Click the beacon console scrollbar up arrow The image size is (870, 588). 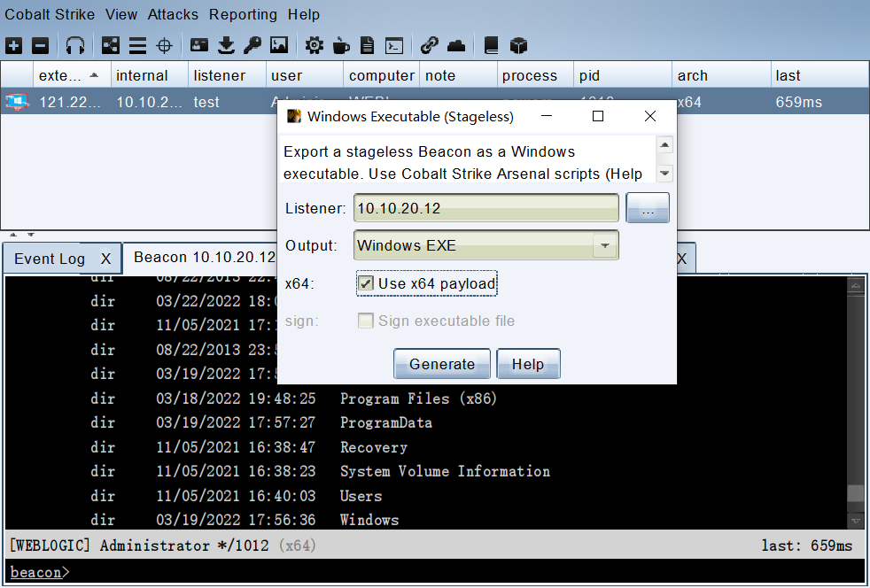(x=856, y=285)
